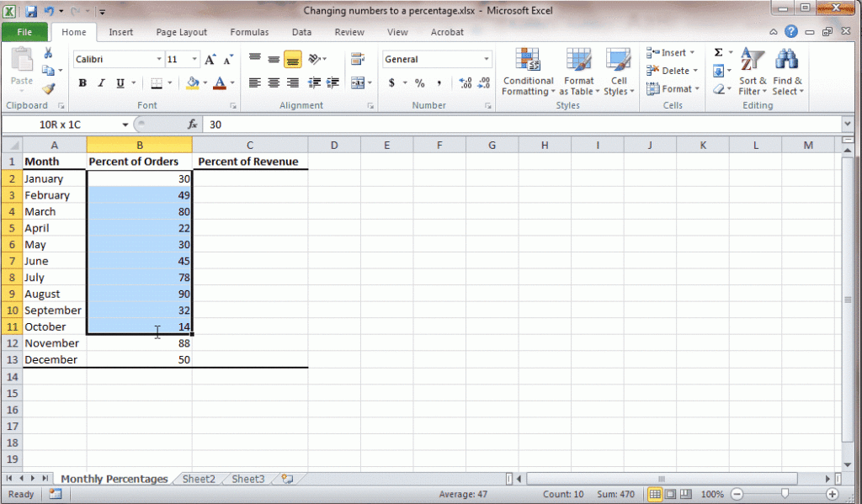Toggle Underline formatting
The width and height of the screenshot is (862, 504).
(120, 83)
